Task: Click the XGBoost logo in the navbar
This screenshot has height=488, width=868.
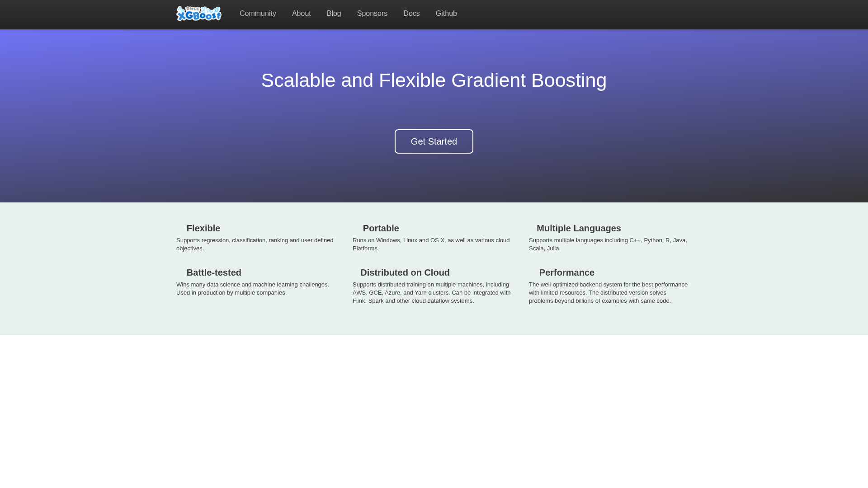Action: [x=198, y=14]
